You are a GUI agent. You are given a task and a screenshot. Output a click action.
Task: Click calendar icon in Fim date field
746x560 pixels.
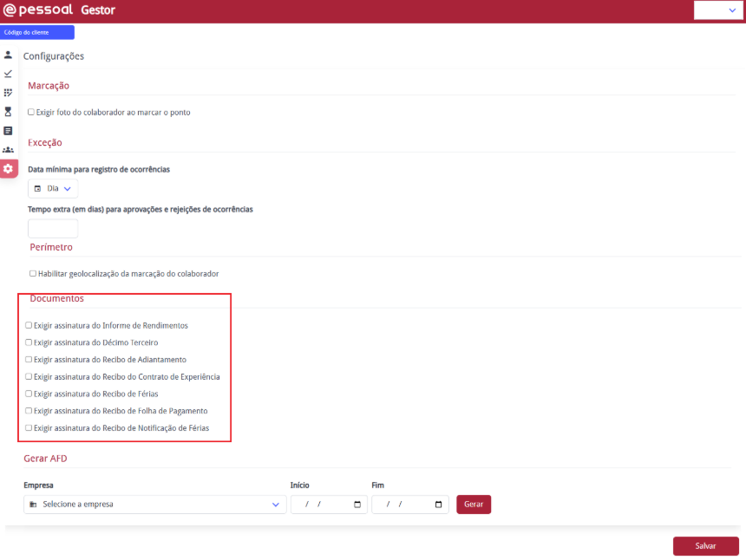[439, 505]
